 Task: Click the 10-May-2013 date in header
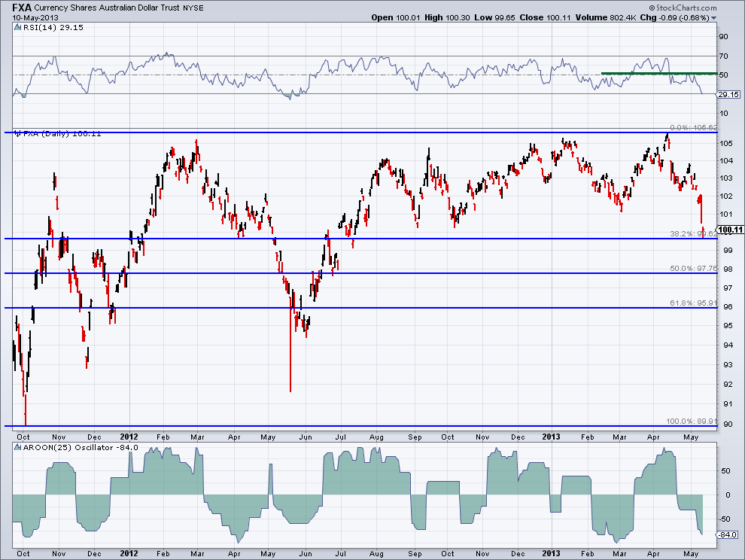35,17
